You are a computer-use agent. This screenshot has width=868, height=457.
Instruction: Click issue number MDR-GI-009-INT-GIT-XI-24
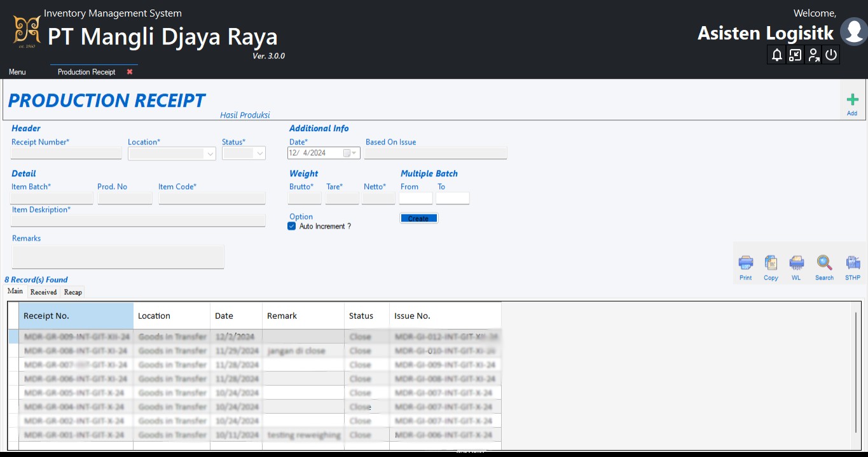click(x=445, y=365)
